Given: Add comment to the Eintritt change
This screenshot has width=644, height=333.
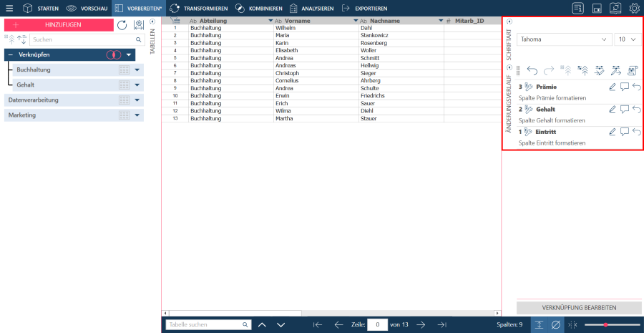Looking at the screenshot, I should click(x=625, y=132).
